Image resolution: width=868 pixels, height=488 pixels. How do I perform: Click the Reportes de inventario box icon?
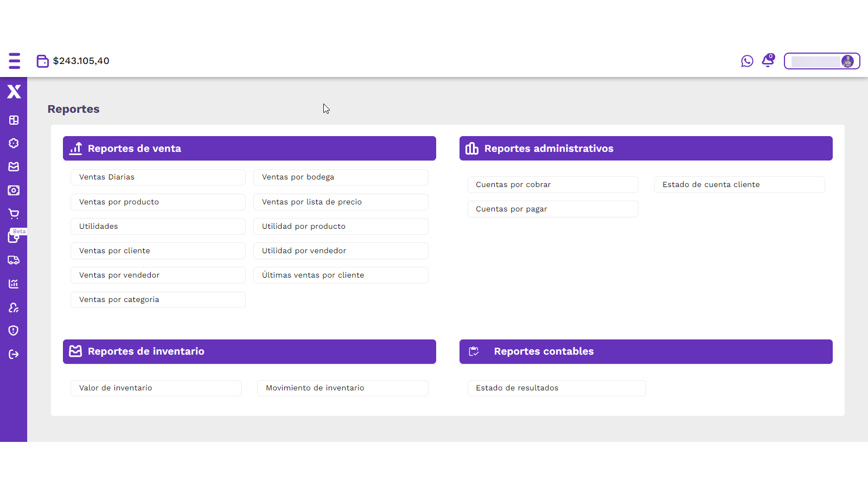76,351
